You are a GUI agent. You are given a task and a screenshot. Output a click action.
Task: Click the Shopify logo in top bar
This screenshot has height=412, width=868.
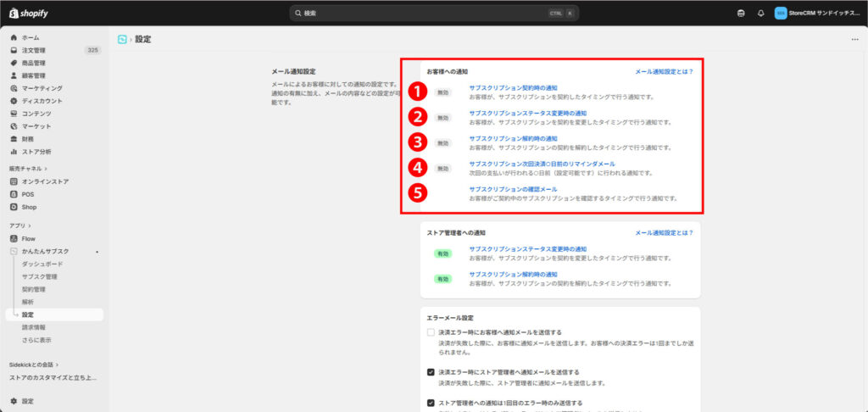[x=27, y=13]
